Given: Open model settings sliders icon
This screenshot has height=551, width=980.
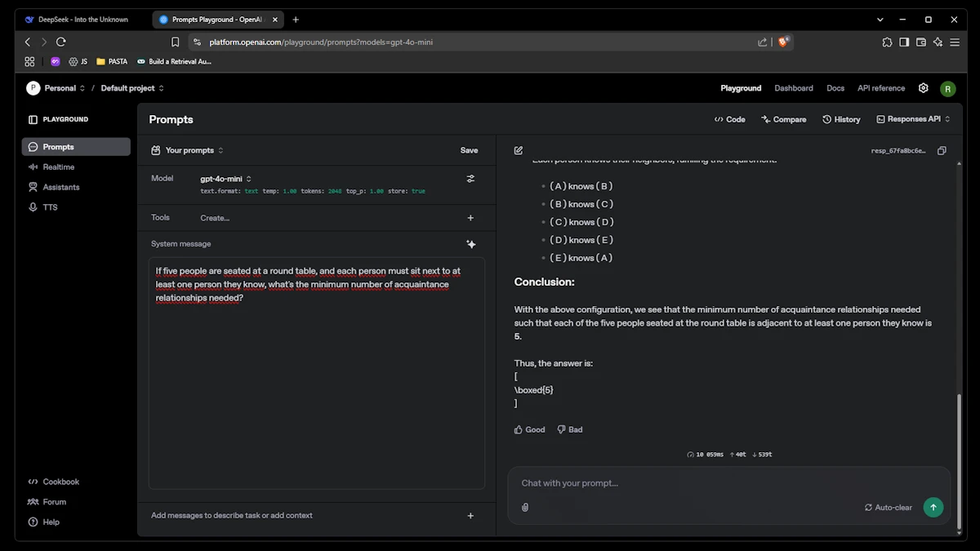Looking at the screenshot, I should click(470, 179).
